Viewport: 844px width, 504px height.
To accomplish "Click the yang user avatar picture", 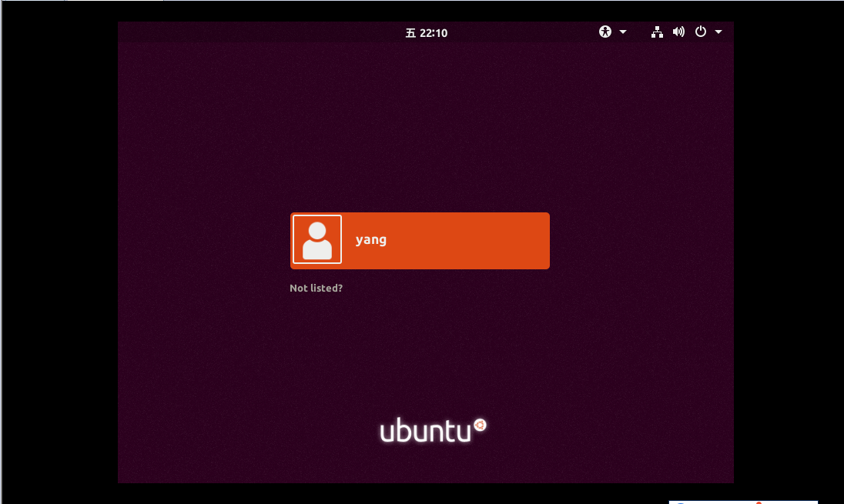I will 317,239.
